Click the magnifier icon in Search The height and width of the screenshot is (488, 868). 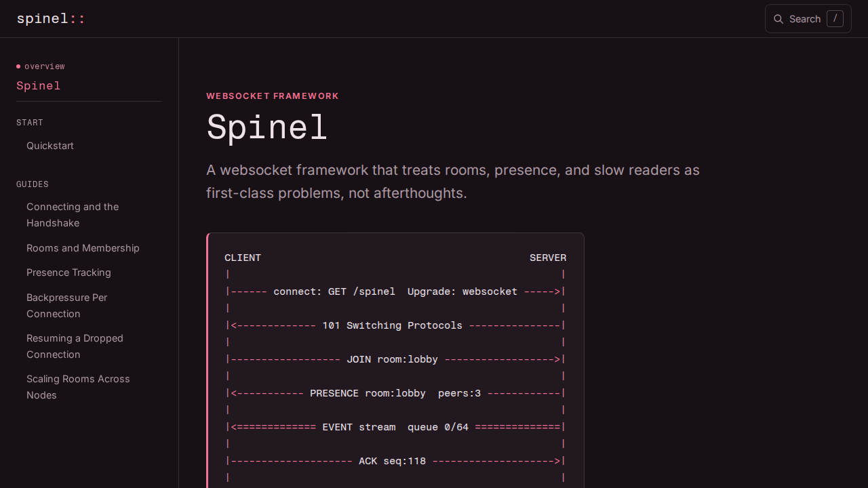click(778, 19)
